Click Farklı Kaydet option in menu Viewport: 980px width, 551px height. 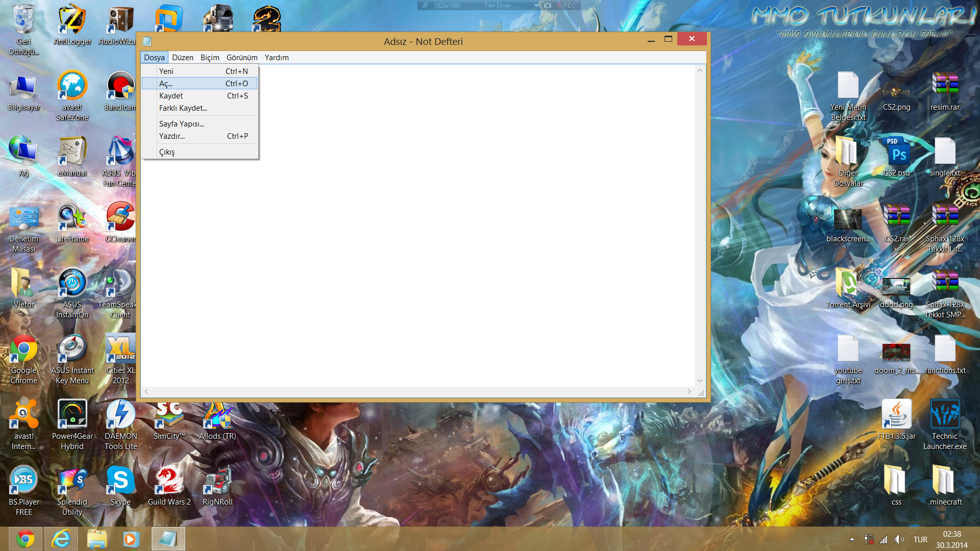(x=182, y=108)
